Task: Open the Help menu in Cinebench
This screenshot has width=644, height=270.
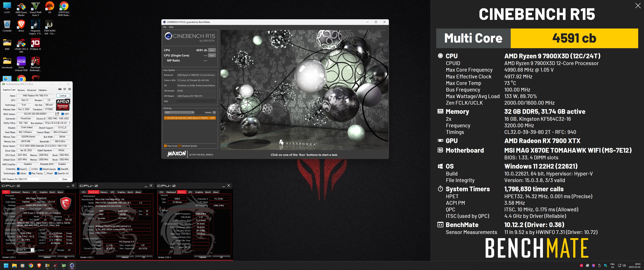Action: [x=171, y=27]
